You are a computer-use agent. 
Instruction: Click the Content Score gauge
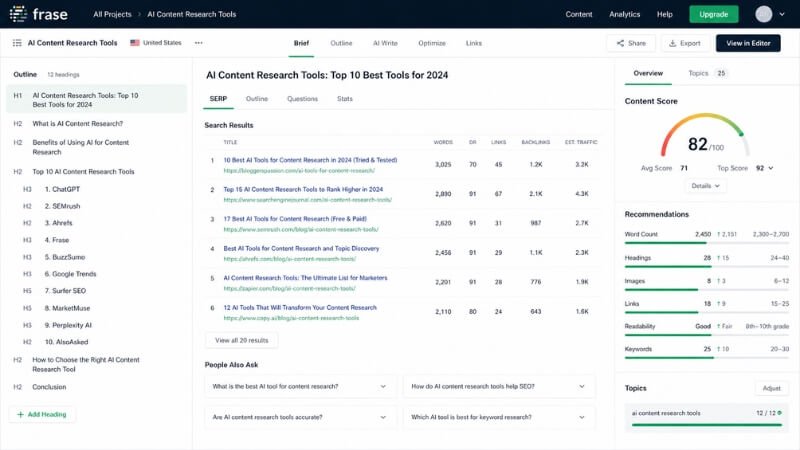click(705, 135)
